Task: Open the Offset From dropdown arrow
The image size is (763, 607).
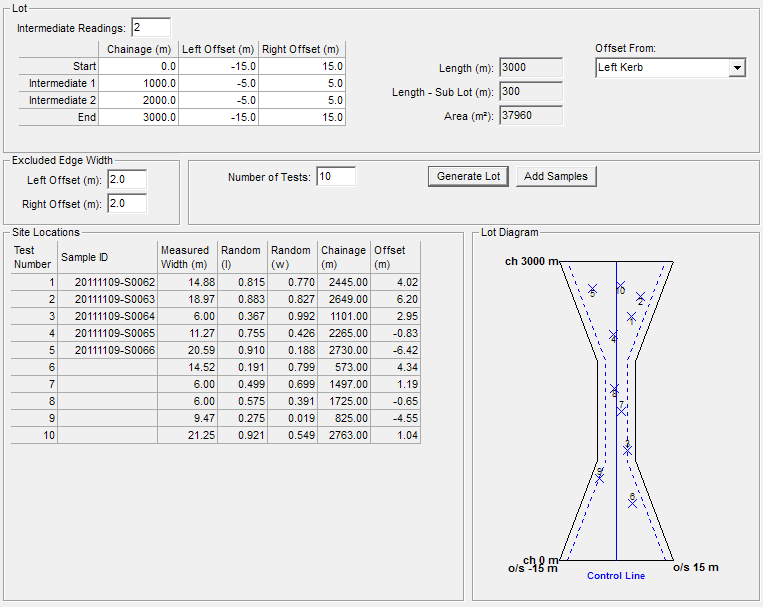Action: pos(737,68)
